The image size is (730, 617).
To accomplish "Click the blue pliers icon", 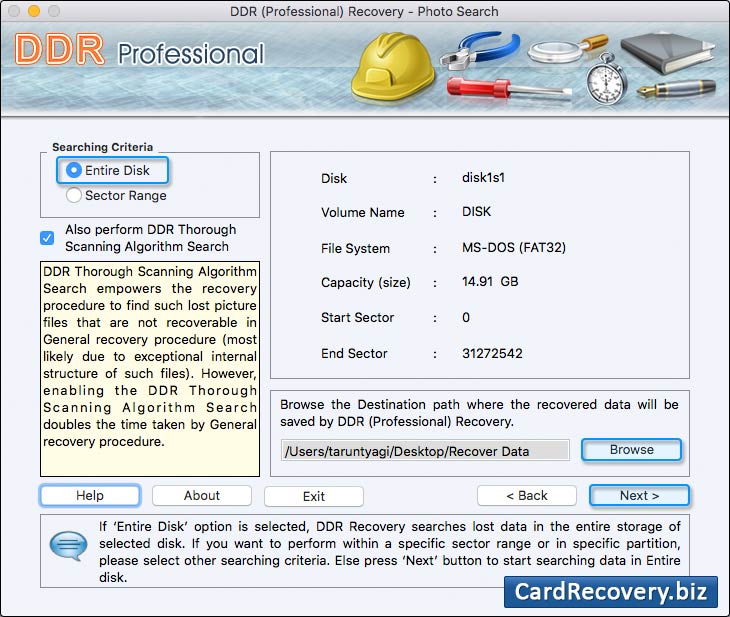I will (480, 50).
